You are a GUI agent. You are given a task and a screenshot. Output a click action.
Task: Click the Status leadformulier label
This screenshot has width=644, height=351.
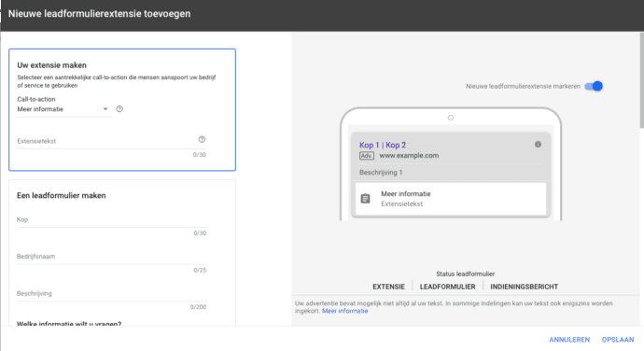pyautogui.click(x=466, y=274)
